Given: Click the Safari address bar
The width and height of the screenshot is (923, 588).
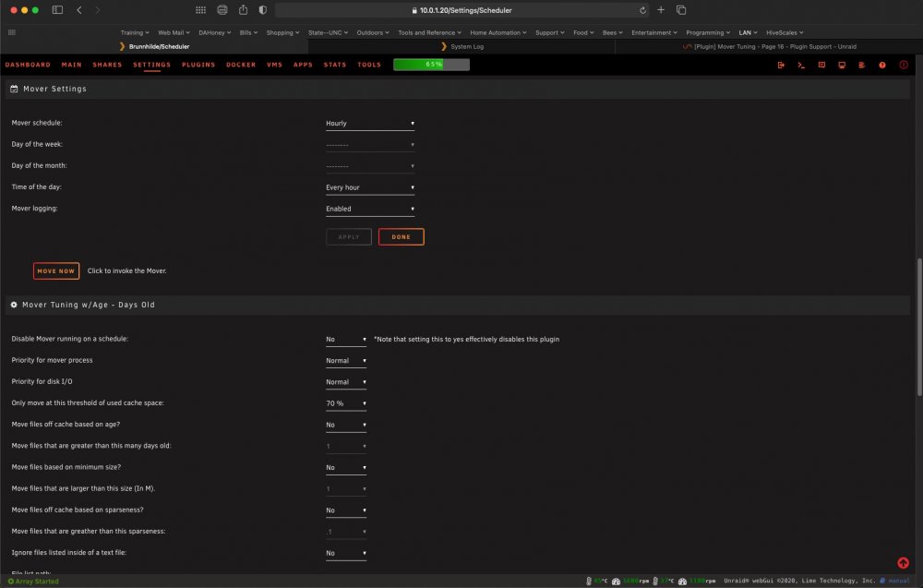Looking at the screenshot, I should tap(462, 10).
